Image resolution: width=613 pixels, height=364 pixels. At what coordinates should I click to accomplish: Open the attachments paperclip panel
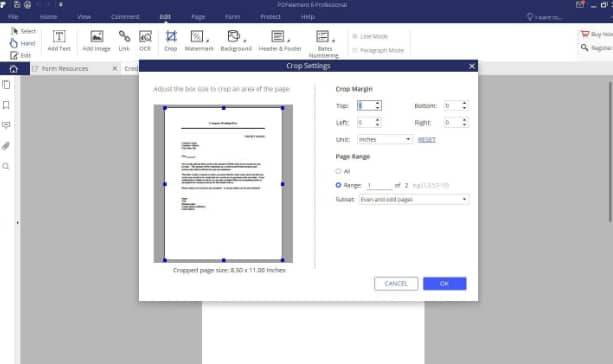6,146
